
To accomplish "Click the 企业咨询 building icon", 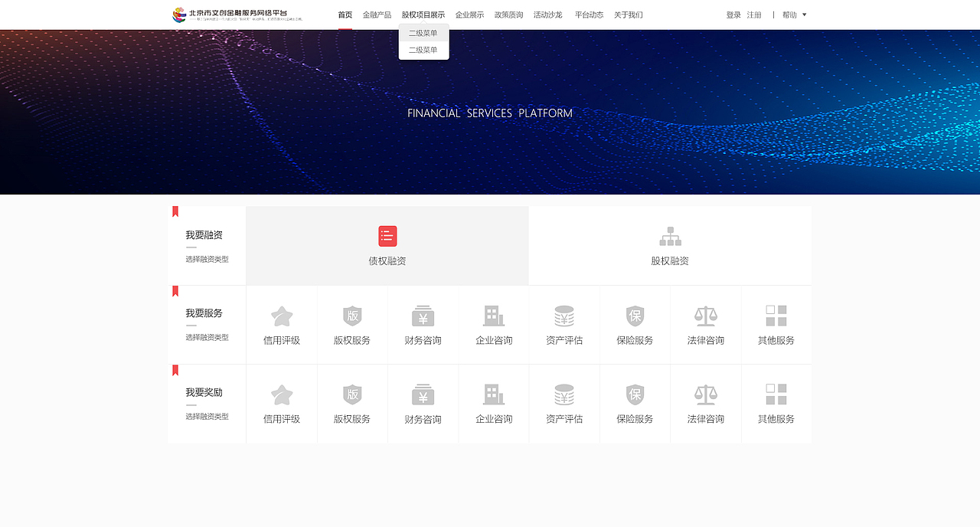I will (x=493, y=315).
